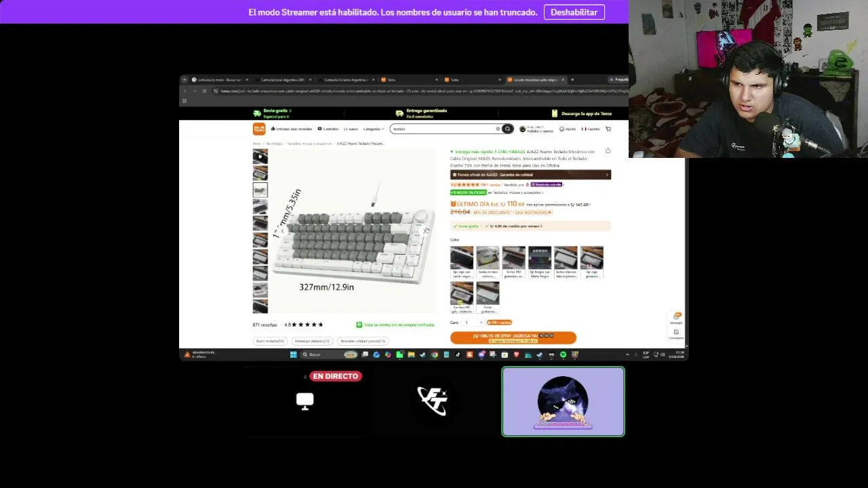This screenshot has width=868, height=488.
Task: Open the Comentarios floating feedback icon
Action: (677, 334)
